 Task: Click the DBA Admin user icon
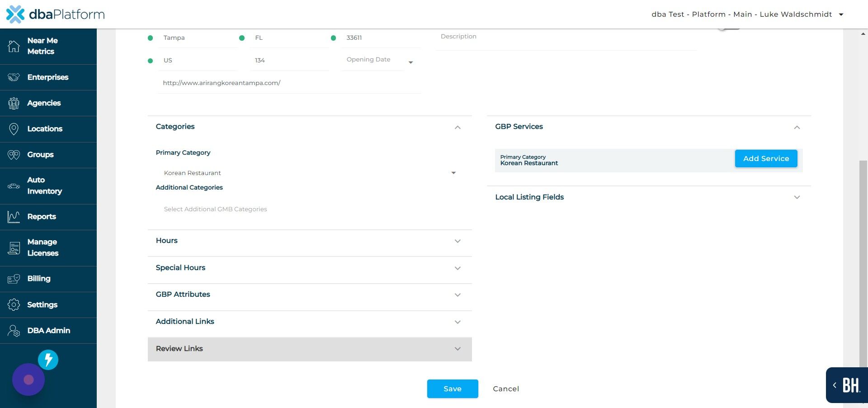14,331
